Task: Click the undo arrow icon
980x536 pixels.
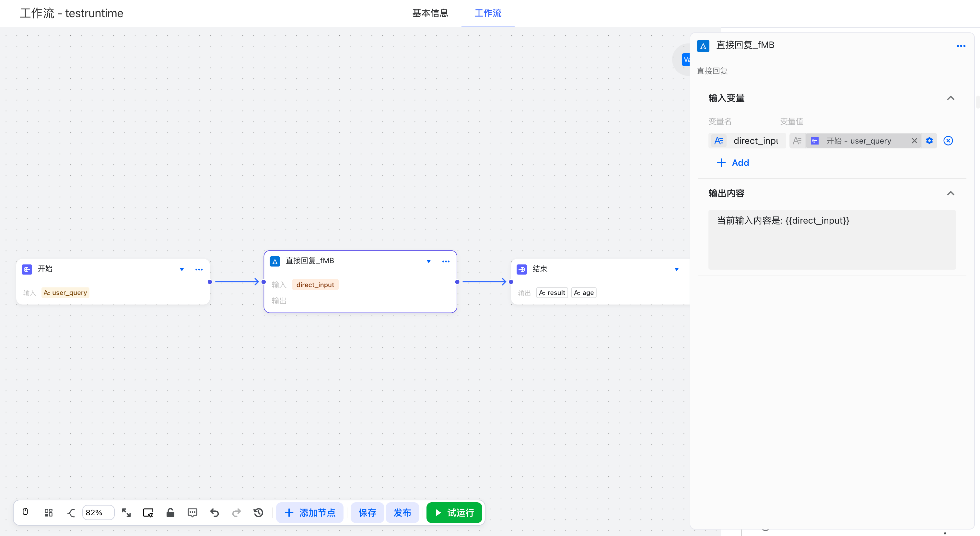Action: (x=215, y=512)
